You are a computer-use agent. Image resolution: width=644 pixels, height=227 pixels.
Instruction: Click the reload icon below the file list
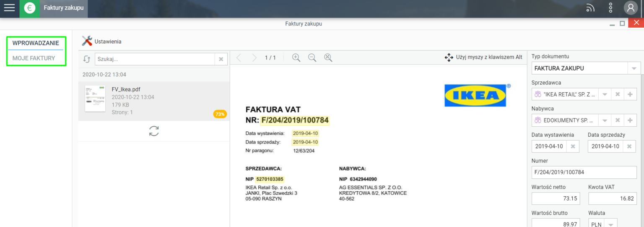pos(154,131)
